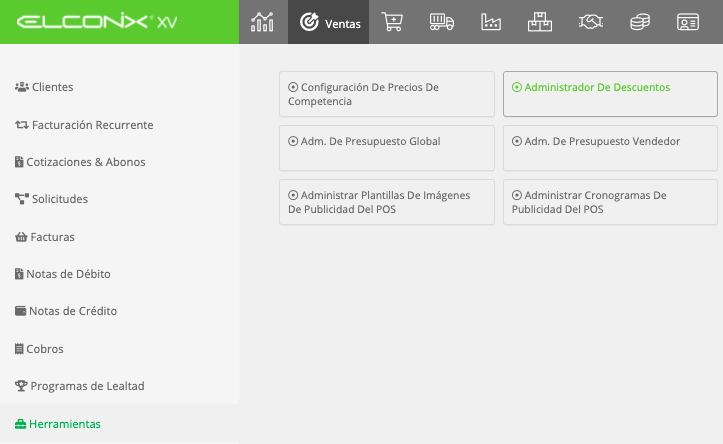Open Programas de Lealtad section
Image resolution: width=723 pixels, height=444 pixels.
click(80, 386)
